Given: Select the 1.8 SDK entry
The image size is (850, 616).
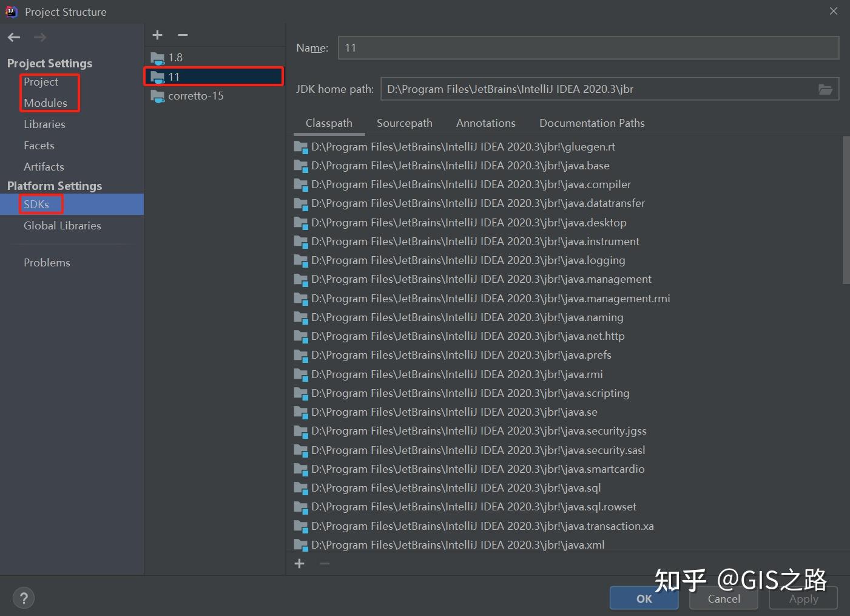Looking at the screenshot, I should point(215,58).
